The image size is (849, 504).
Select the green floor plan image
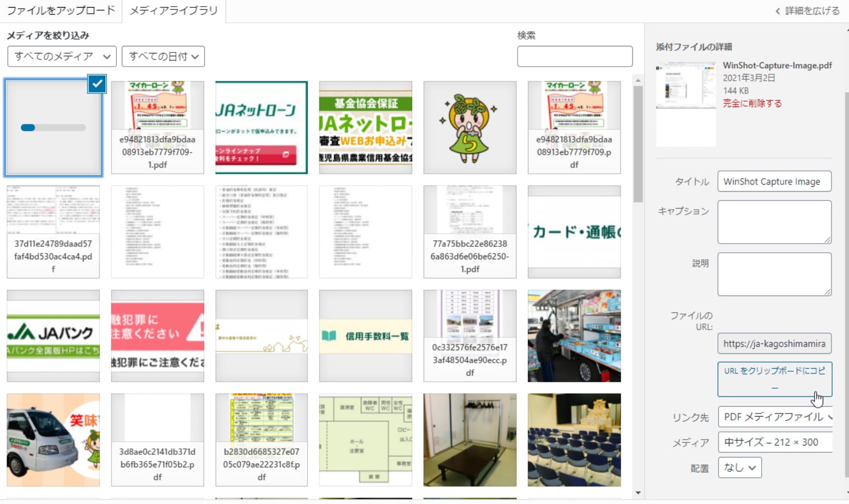point(366,440)
